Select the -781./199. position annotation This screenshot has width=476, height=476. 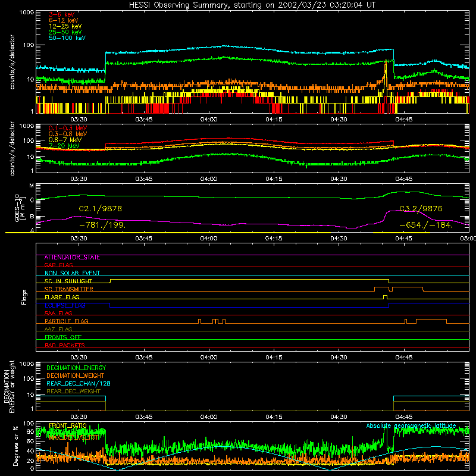pos(102,226)
